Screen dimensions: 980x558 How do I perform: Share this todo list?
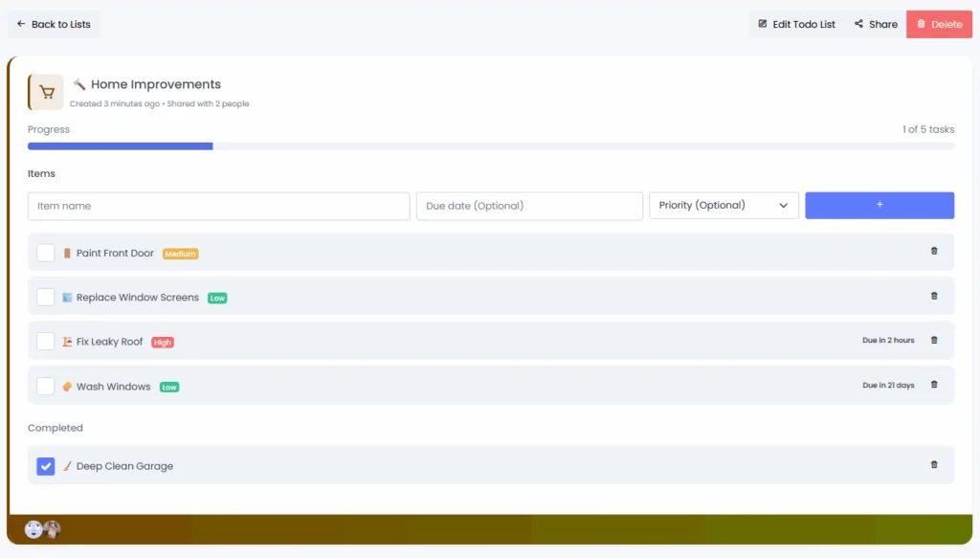[x=876, y=24]
